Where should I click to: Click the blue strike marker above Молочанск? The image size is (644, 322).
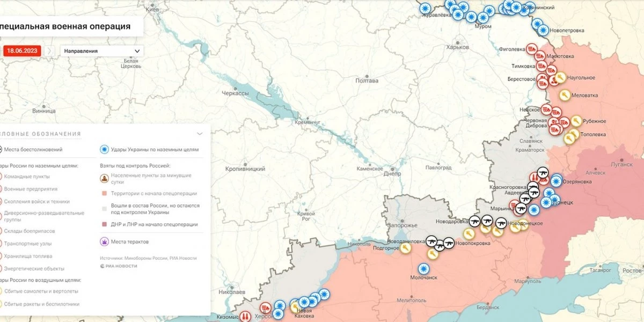click(x=424, y=268)
